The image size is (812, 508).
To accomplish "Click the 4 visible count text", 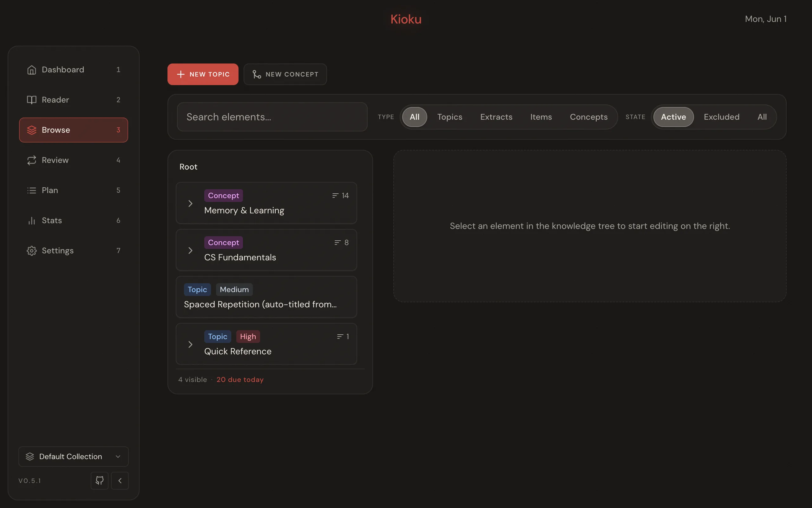I will coord(193,380).
